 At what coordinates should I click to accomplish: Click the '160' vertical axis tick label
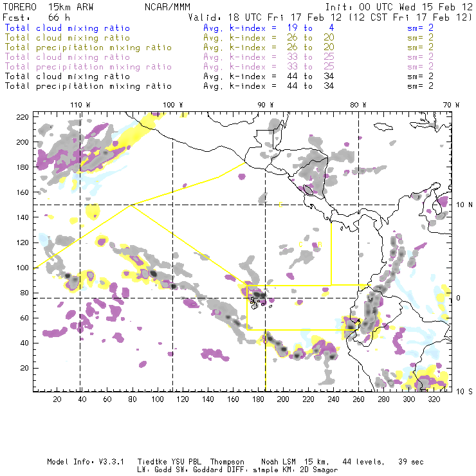coord(22,192)
